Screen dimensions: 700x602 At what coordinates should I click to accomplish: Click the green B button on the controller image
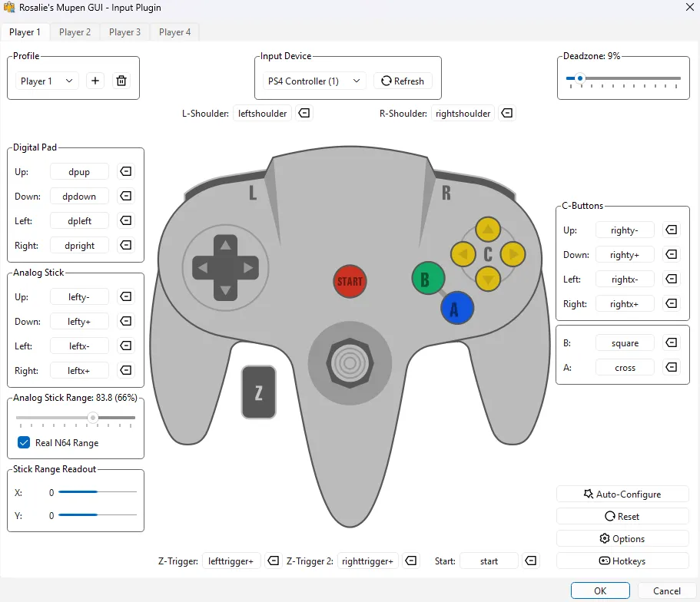coord(428,279)
